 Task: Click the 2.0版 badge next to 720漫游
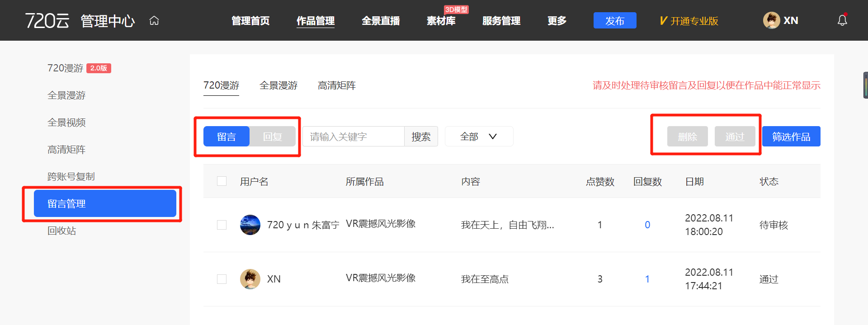[99, 68]
